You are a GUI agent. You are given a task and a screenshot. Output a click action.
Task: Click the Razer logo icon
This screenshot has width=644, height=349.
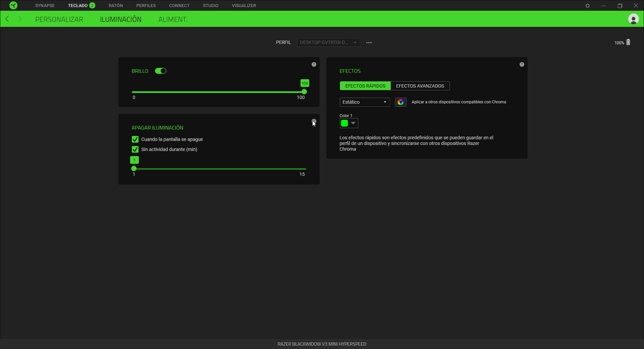13,5
